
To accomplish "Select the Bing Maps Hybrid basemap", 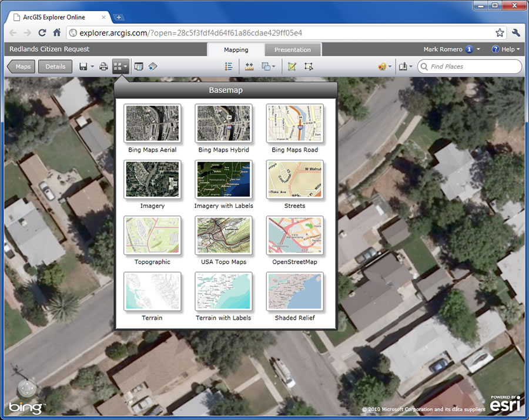I will pos(223,123).
